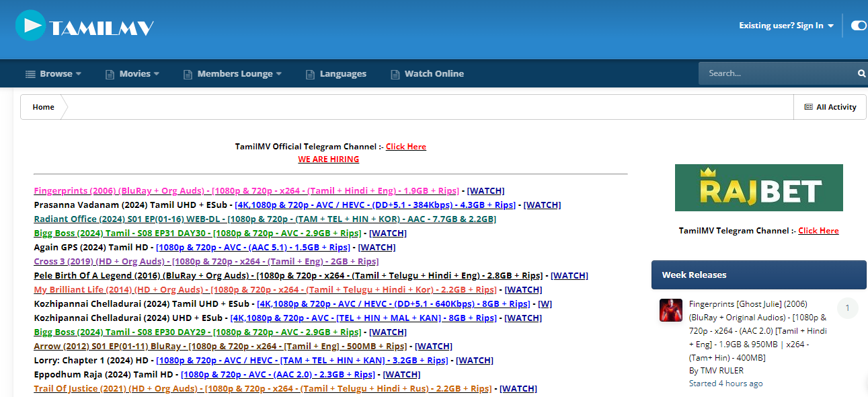
Task: Click the reply count badge 1
Action: [x=848, y=308]
